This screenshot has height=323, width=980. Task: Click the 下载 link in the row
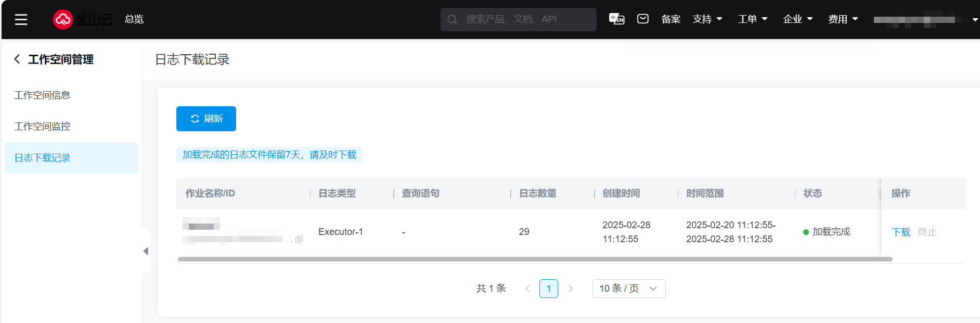pos(901,232)
